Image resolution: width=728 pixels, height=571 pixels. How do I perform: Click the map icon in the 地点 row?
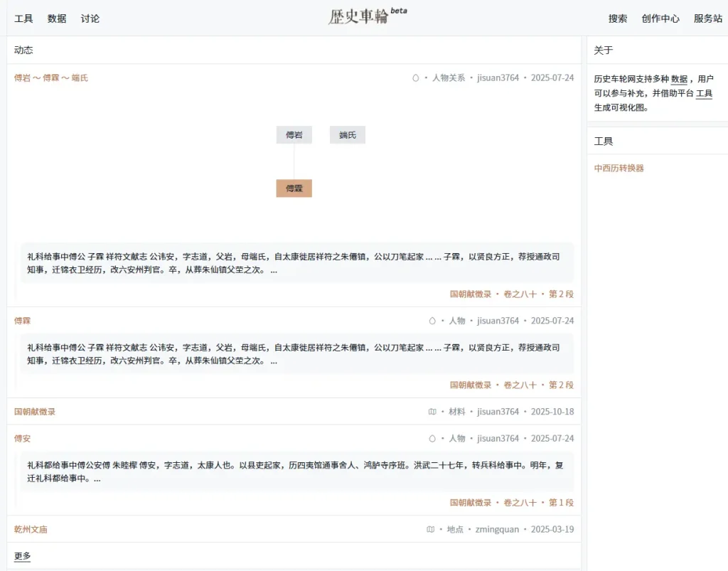[x=431, y=529]
